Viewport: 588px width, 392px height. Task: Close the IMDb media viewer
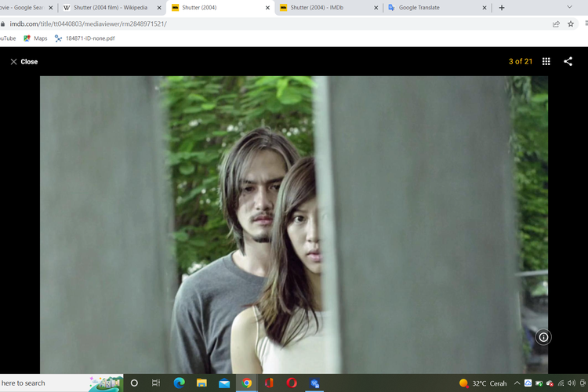(24, 61)
